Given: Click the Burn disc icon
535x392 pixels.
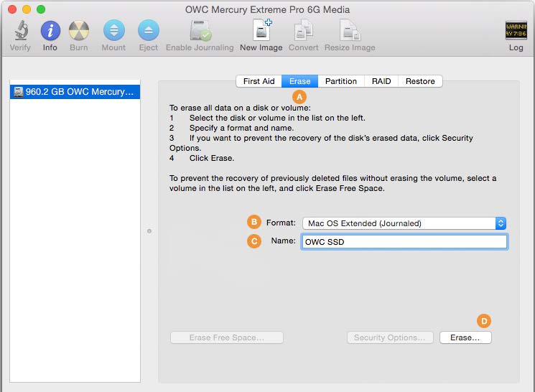Looking at the screenshot, I should point(79,30).
